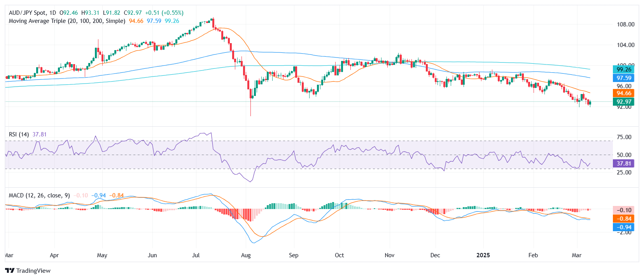Click the Aug label on the time axis

point(246,255)
